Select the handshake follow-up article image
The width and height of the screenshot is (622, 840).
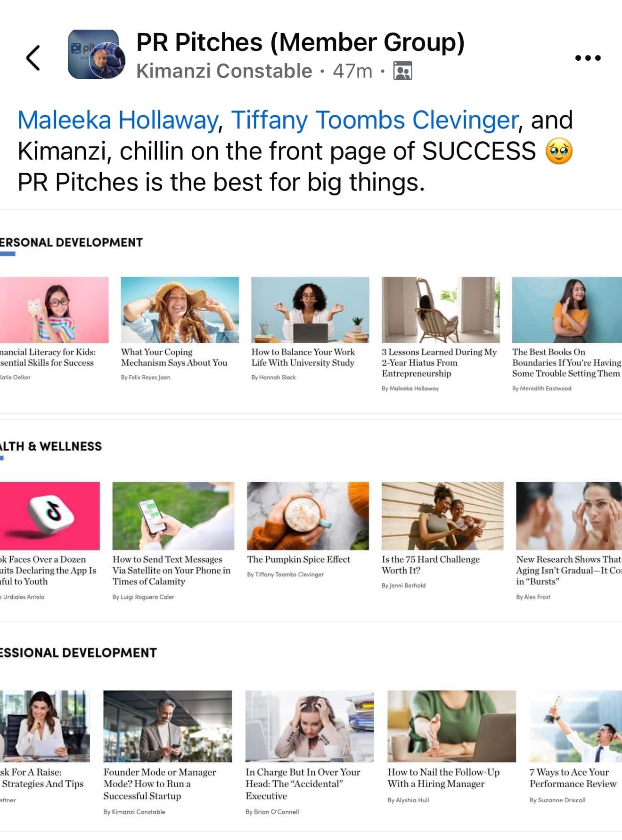pyautogui.click(x=451, y=726)
